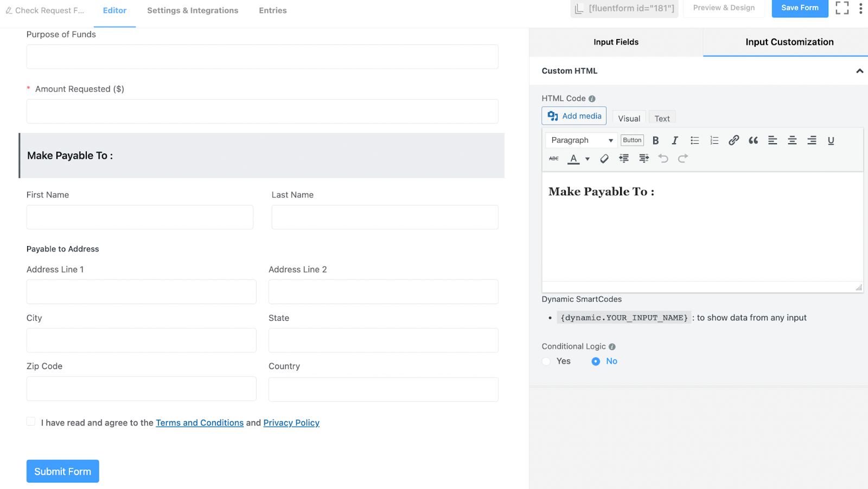The image size is (868, 489).
Task: Select the Make Payable To HTML block
Action: pyautogui.click(x=262, y=156)
